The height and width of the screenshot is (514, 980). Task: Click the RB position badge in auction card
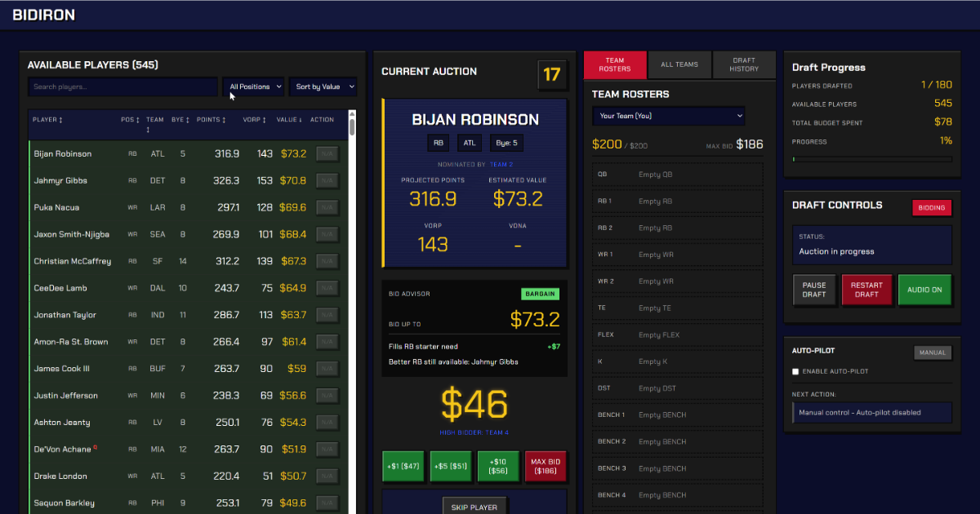click(x=439, y=143)
